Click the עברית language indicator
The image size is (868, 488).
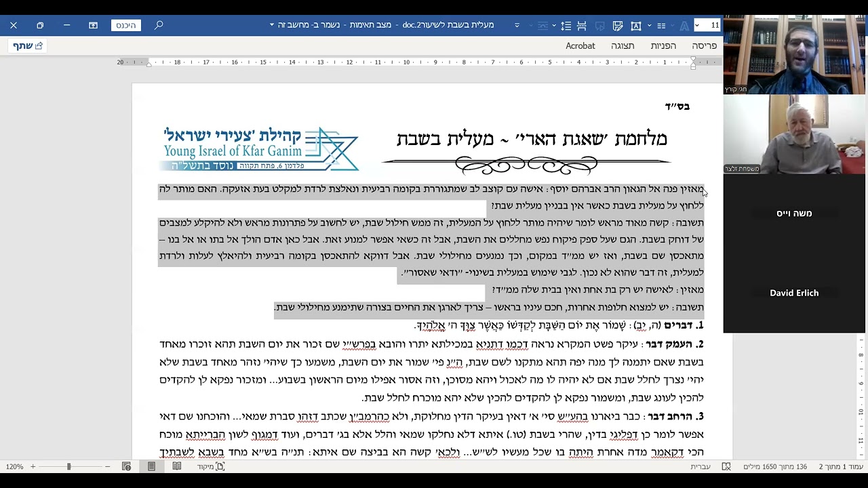click(x=701, y=466)
